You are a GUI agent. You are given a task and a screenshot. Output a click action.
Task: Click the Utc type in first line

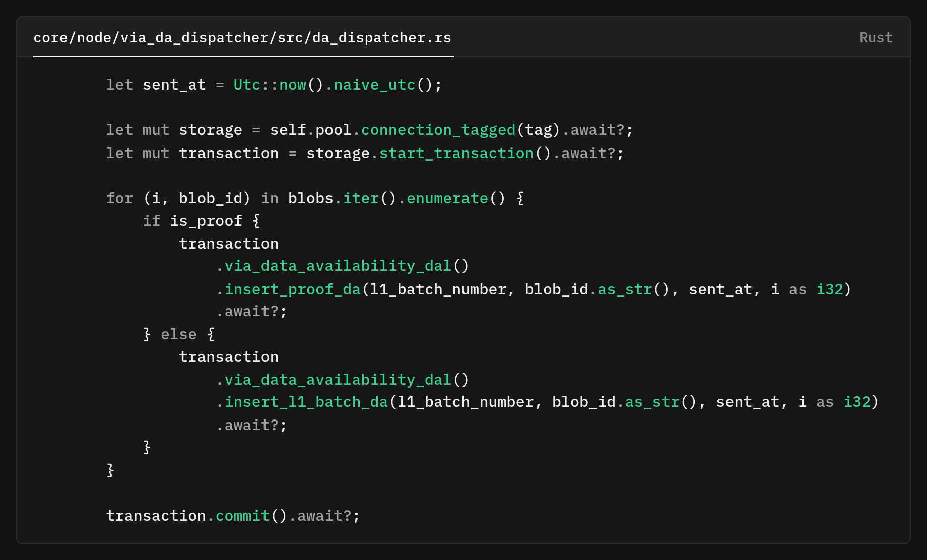(246, 85)
